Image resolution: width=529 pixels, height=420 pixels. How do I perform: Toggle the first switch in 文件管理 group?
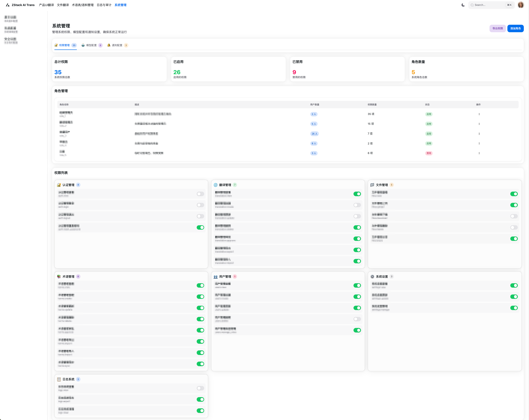(x=514, y=194)
